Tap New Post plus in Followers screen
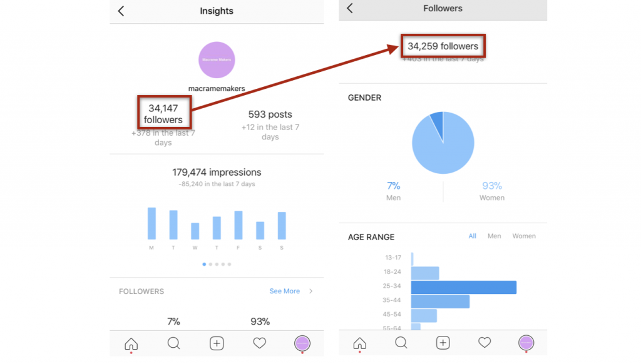This screenshot has height=364, width=641. pyautogui.click(x=443, y=342)
